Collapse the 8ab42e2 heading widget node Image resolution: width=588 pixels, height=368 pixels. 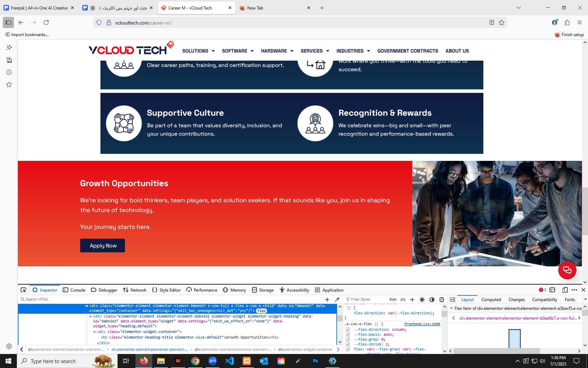[x=91, y=316]
